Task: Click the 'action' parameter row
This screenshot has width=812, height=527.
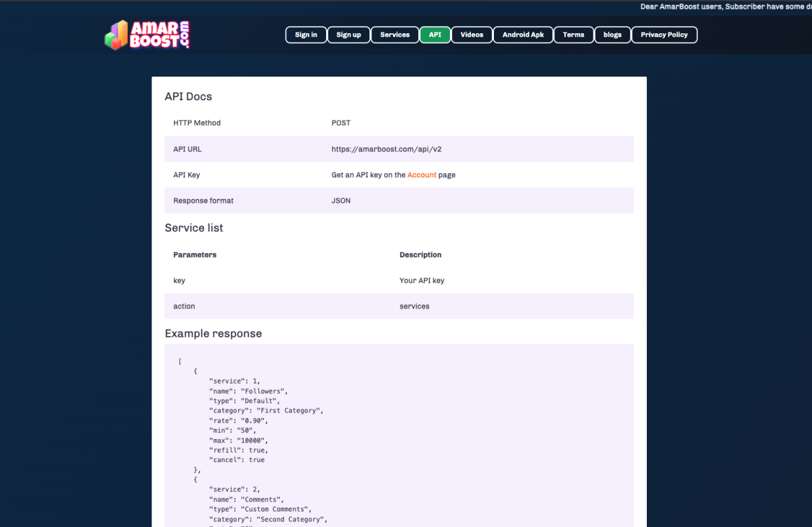Action: point(184,306)
